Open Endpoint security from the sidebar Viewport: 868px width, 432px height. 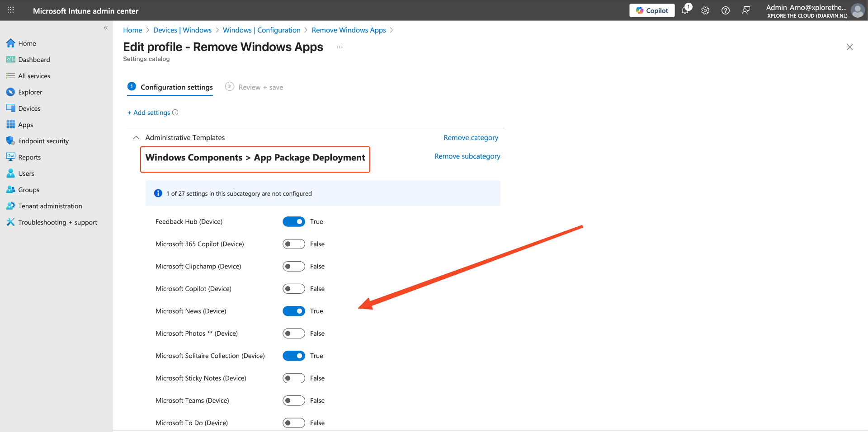click(43, 141)
